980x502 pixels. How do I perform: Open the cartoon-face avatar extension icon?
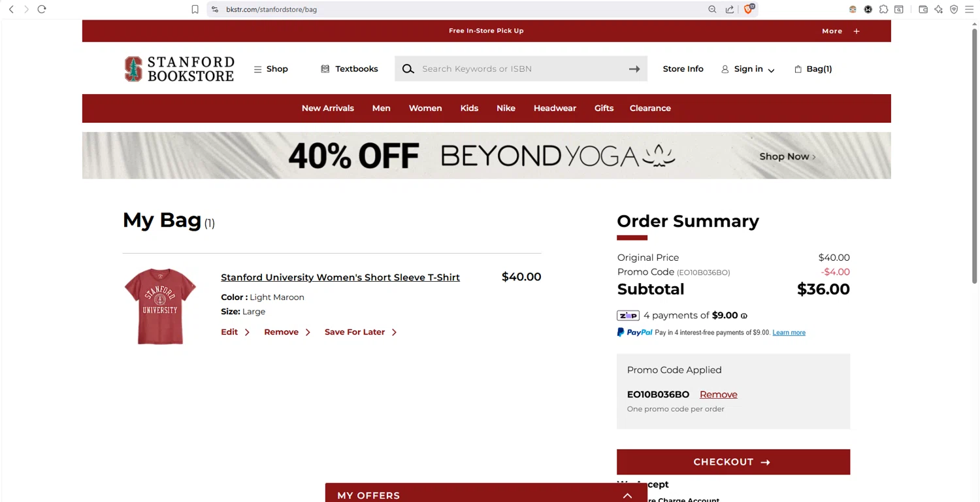853,9
